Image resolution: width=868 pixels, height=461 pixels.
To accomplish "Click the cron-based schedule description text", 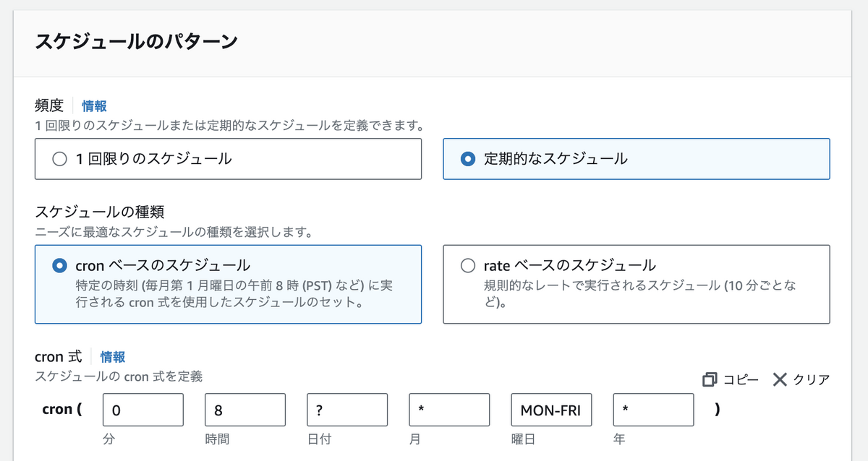I will point(234,293).
